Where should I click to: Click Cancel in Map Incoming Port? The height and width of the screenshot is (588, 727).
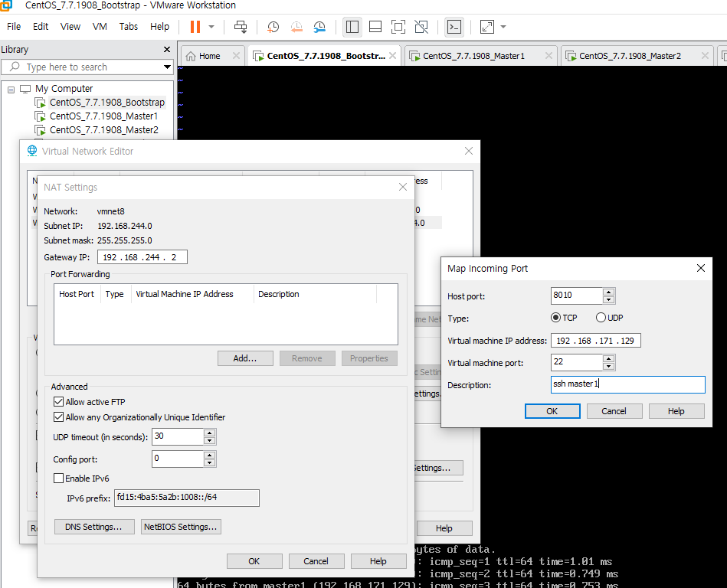614,411
